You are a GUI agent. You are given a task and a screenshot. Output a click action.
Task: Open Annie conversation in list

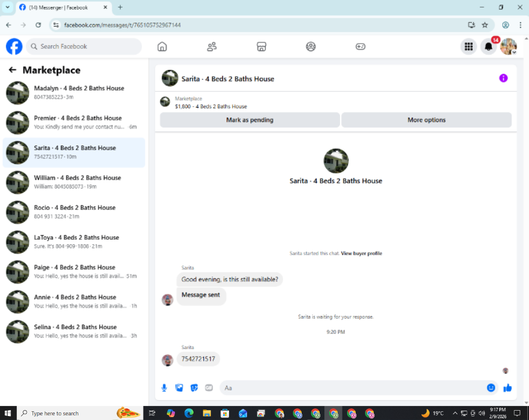pyautogui.click(x=74, y=301)
